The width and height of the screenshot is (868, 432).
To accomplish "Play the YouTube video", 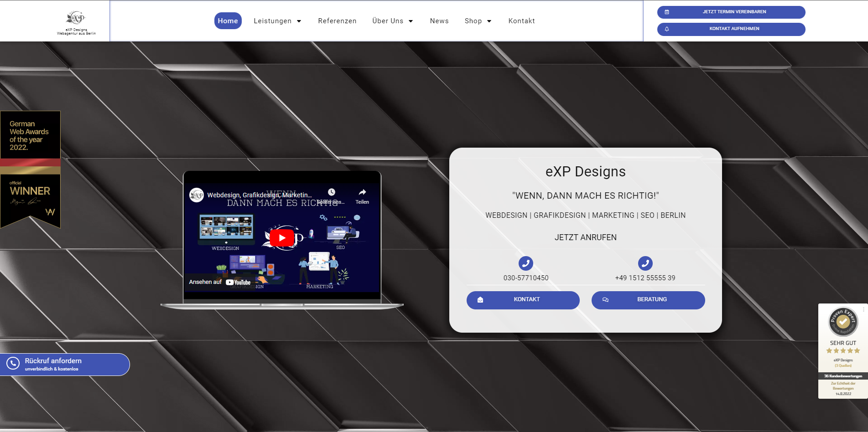I will point(282,238).
